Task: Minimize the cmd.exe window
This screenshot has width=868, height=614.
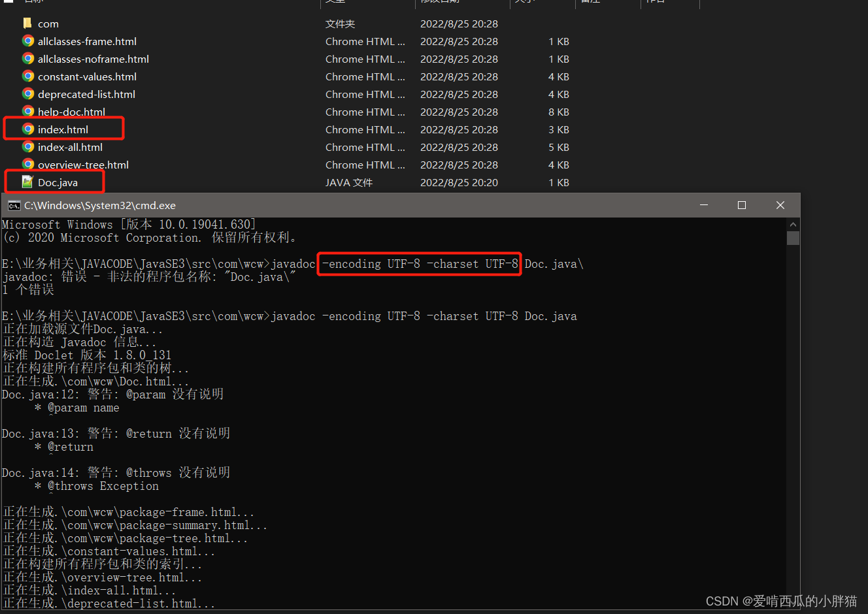Action: pyautogui.click(x=704, y=205)
